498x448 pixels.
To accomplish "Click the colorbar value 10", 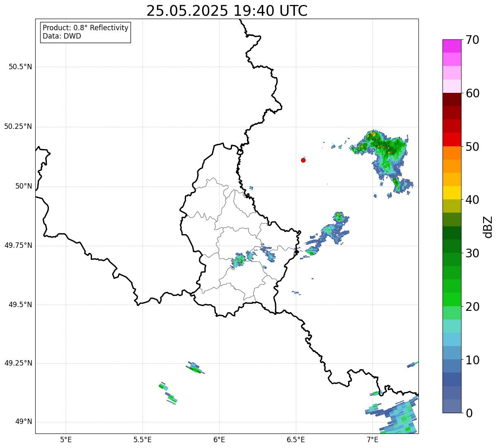I will click(x=472, y=360).
